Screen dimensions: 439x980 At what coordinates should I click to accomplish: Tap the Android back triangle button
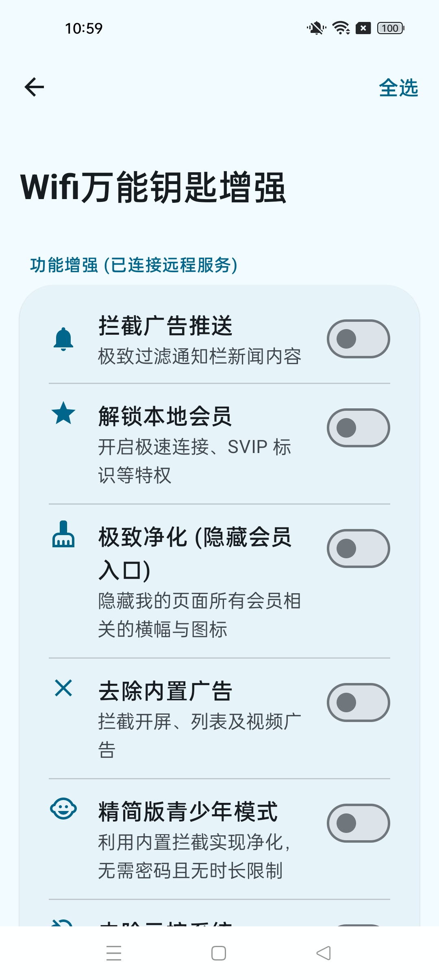(324, 953)
